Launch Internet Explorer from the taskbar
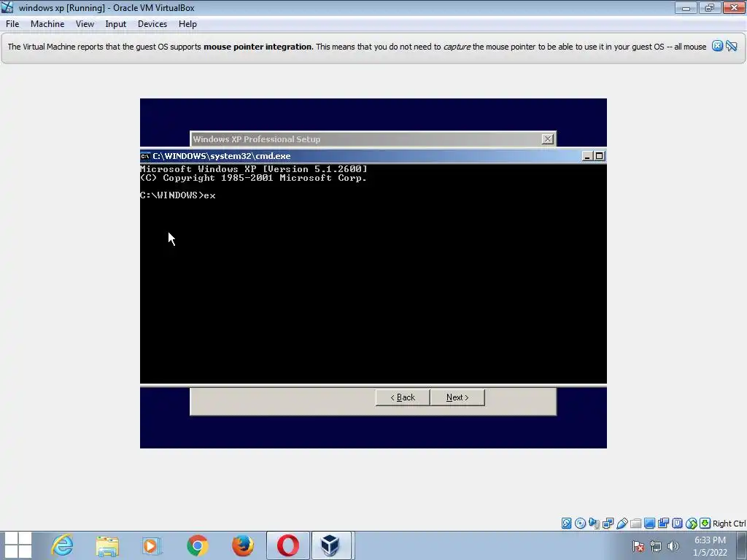 (63, 545)
